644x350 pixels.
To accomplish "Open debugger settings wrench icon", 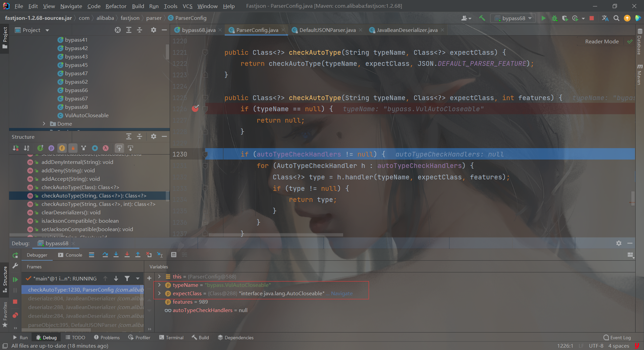I will click(x=15, y=266).
